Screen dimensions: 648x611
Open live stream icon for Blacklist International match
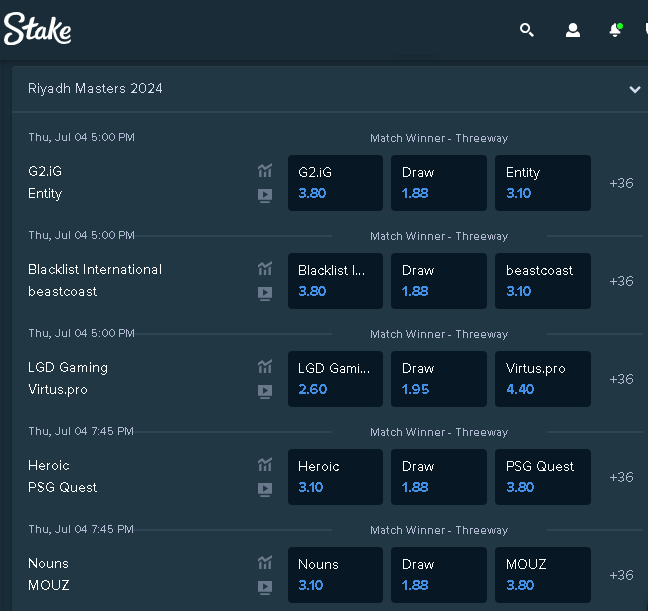pos(265,294)
